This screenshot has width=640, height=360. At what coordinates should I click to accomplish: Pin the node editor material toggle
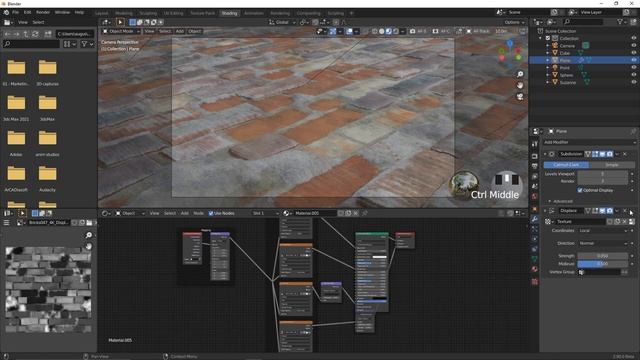[364, 213]
